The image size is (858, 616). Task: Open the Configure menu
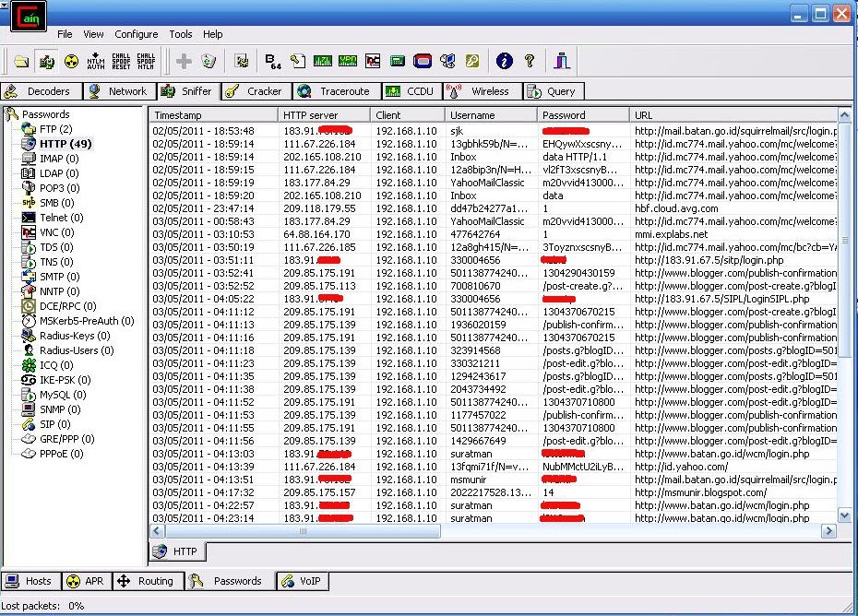coord(136,34)
